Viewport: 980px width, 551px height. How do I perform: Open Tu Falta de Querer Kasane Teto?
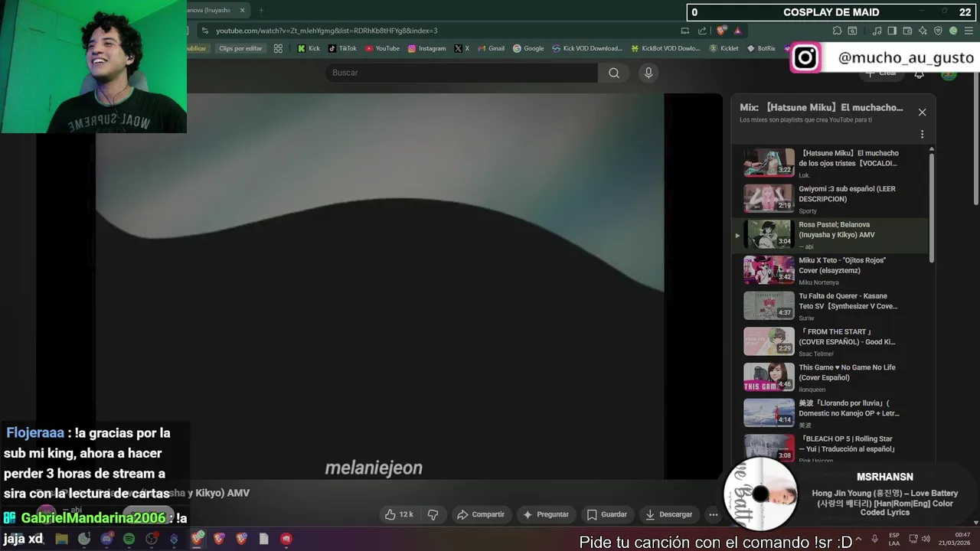[831, 305]
